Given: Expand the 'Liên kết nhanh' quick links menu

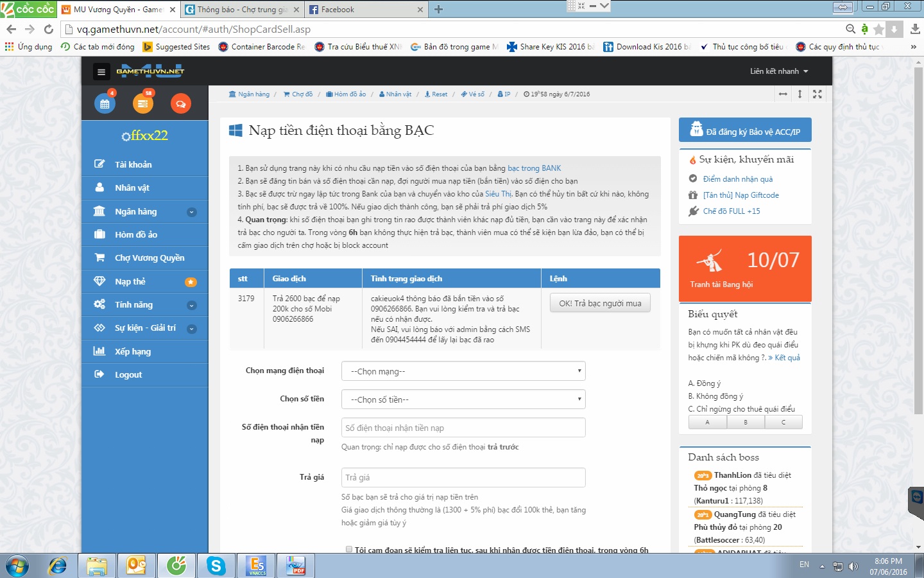Looking at the screenshot, I should [778, 71].
